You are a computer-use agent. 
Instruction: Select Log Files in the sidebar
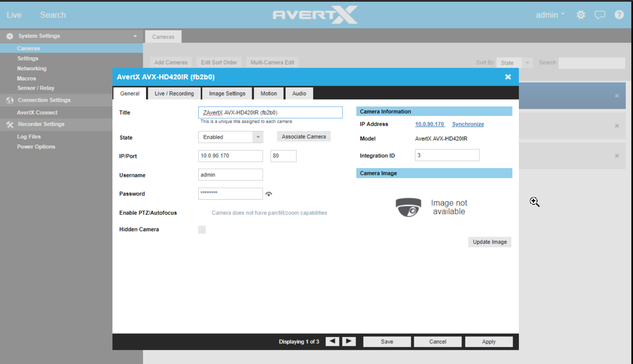[29, 137]
